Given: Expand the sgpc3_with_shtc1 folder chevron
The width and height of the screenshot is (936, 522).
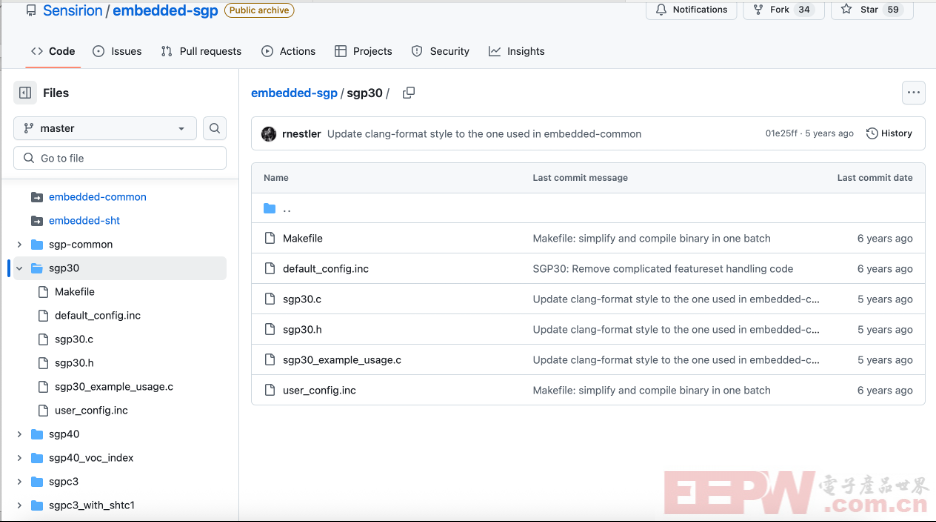Looking at the screenshot, I should click(x=19, y=505).
